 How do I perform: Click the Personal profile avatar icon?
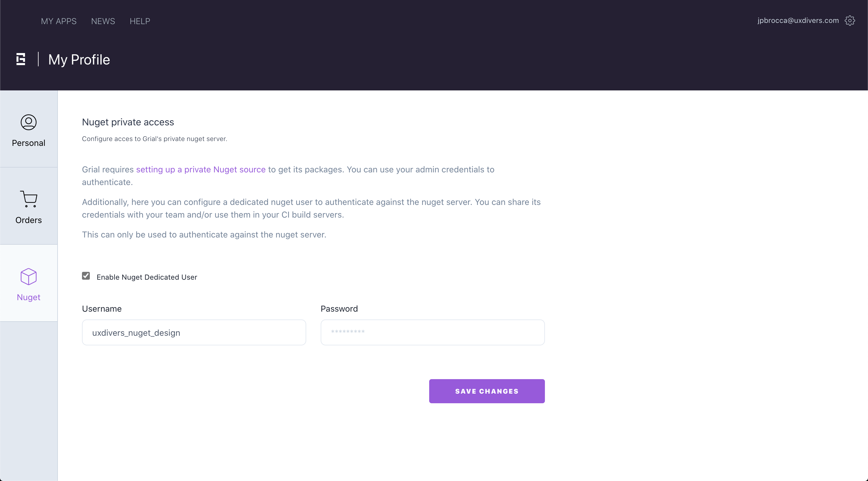tap(29, 122)
